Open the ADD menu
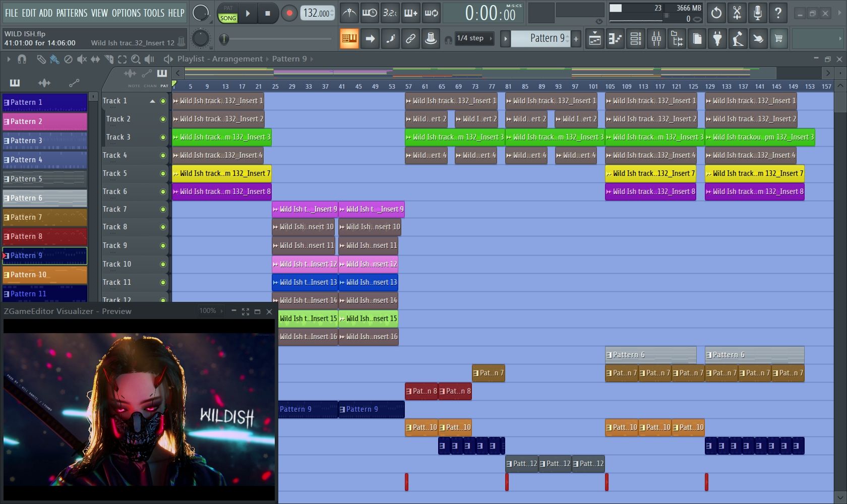This screenshot has height=504, width=847. [x=45, y=13]
